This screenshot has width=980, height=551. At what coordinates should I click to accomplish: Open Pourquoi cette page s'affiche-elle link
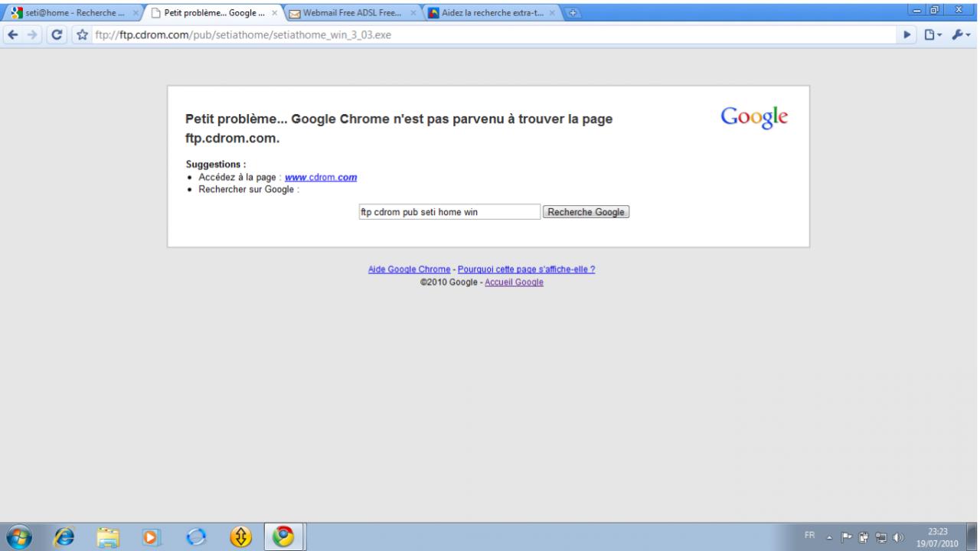[527, 269]
